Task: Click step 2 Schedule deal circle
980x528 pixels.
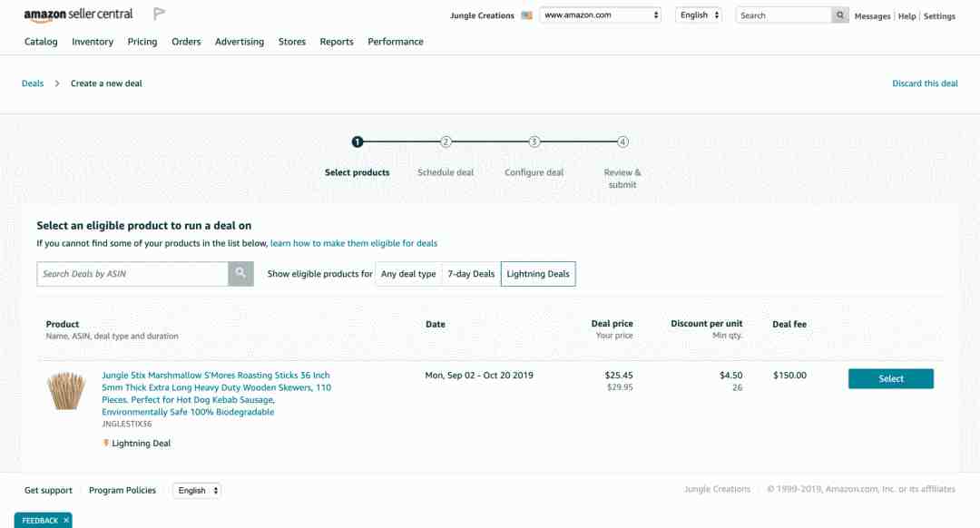Action: tap(446, 142)
